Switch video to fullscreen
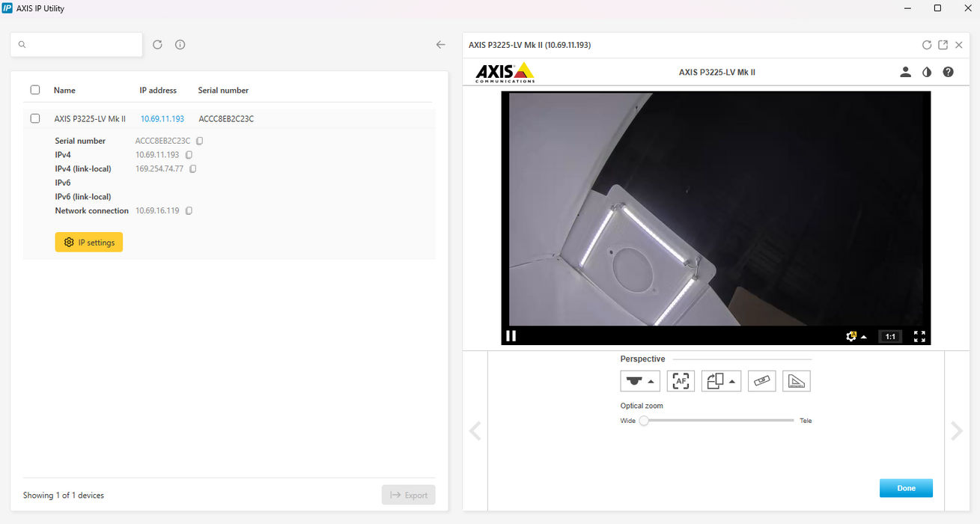The height and width of the screenshot is (524, 980). click(x=919, y=336)
